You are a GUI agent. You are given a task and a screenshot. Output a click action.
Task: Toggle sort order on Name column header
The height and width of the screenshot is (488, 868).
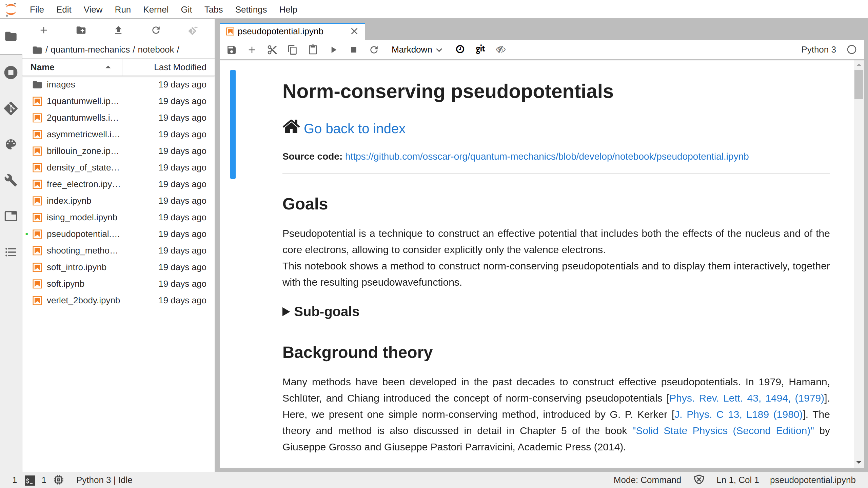(71, 67)
